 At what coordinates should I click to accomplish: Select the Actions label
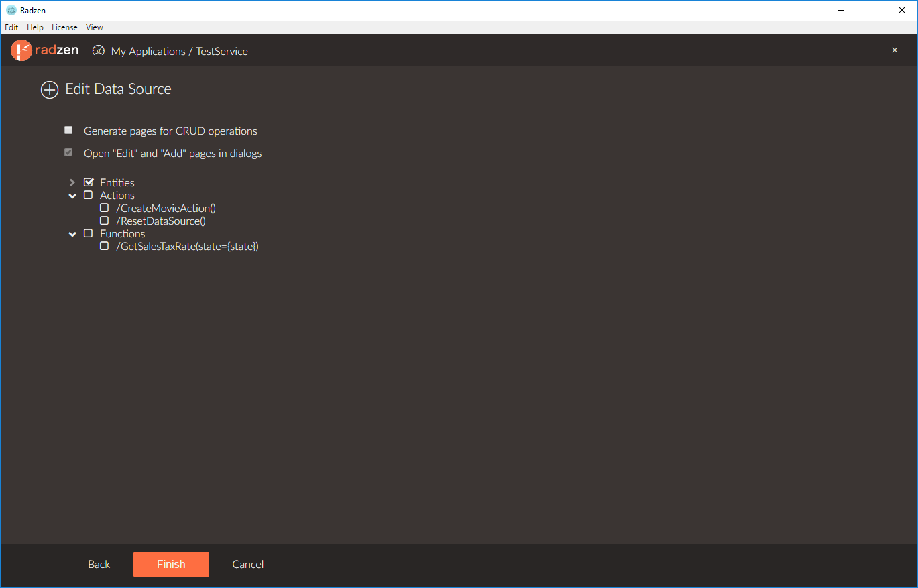click(117, 195)
